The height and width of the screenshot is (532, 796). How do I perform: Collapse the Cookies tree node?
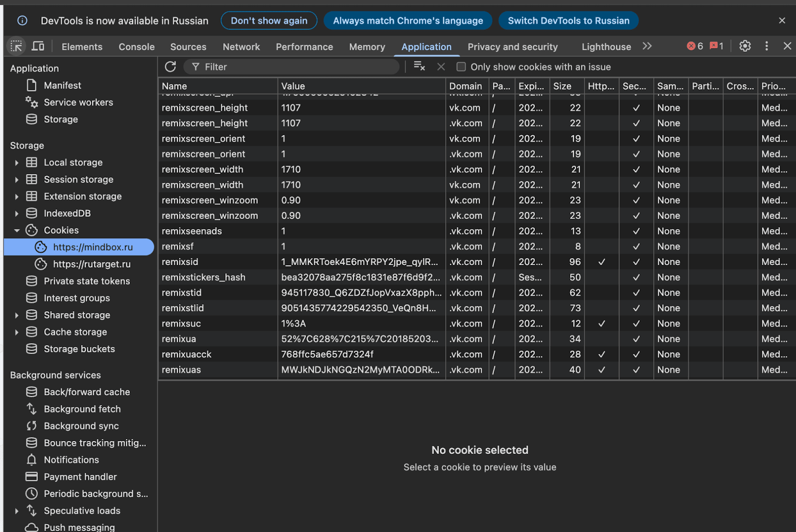(16, 230)
